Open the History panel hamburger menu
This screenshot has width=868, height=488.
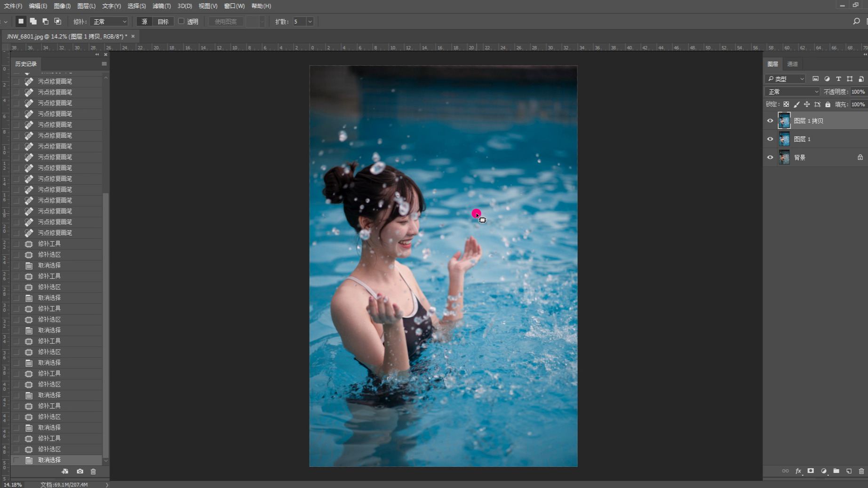click(x=104, y=63)
